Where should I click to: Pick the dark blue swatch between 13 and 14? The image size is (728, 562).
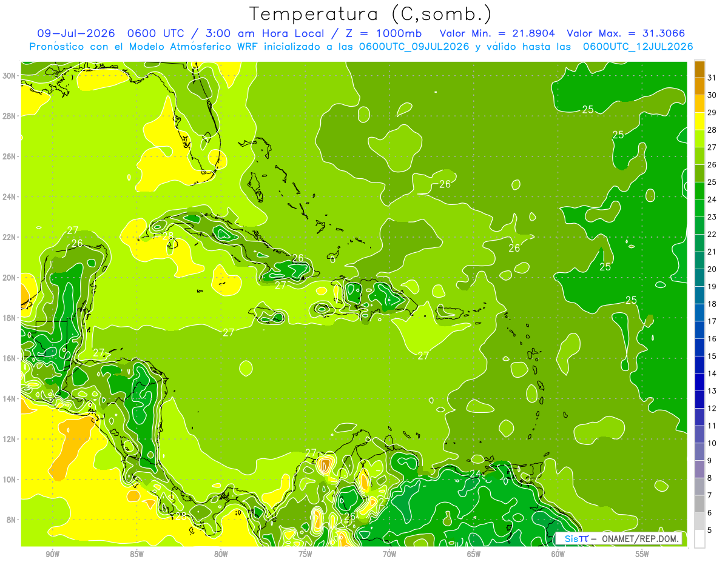[700, 382]
